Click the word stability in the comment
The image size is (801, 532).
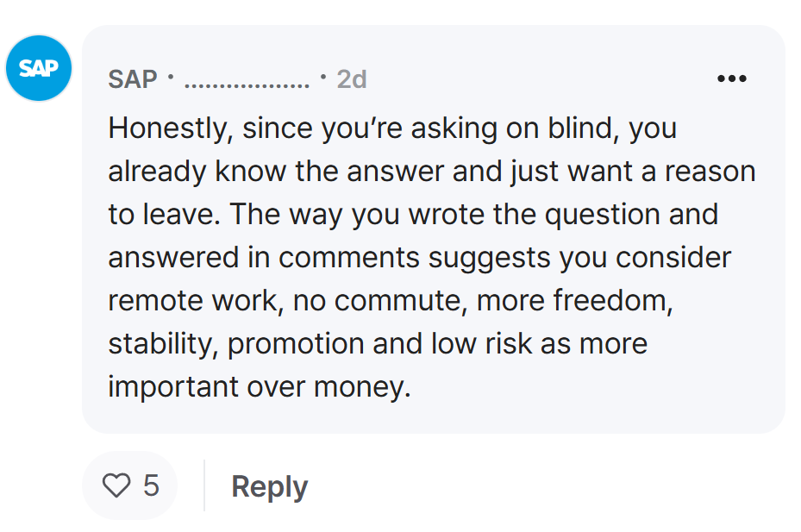pos(163,344)
